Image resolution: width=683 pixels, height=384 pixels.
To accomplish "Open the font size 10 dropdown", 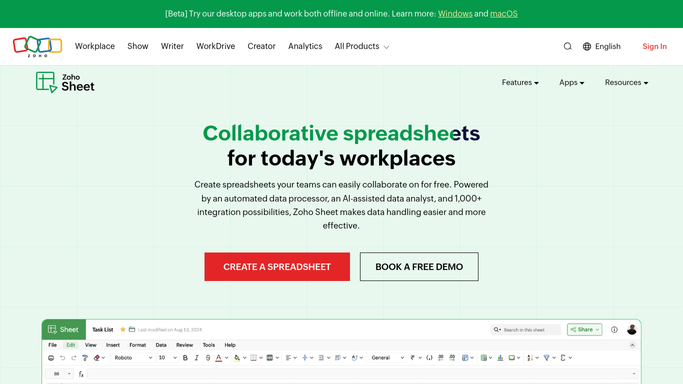I will pyautogui.click(x=167, y=358).
